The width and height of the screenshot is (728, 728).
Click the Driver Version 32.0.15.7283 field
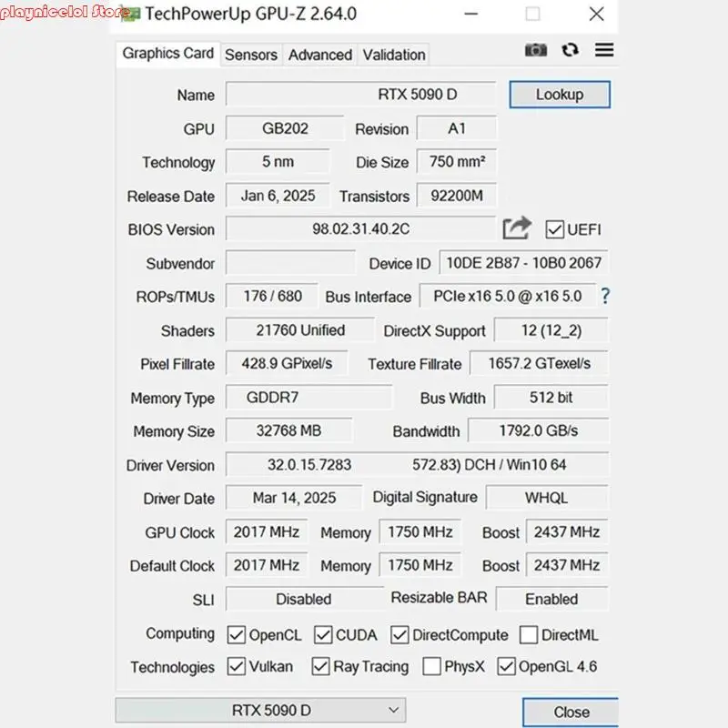[x=417, y=465]
